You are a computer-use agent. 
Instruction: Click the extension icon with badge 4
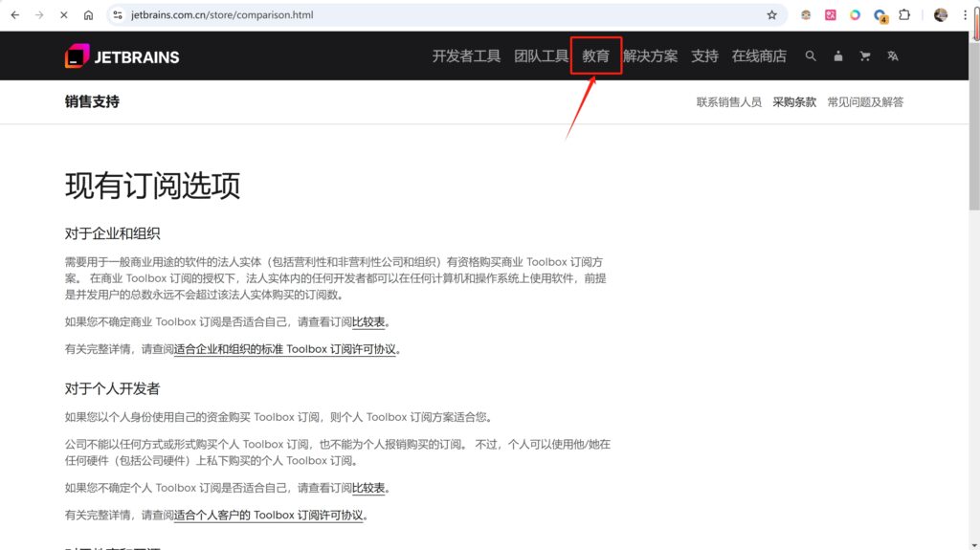(880, 15)
